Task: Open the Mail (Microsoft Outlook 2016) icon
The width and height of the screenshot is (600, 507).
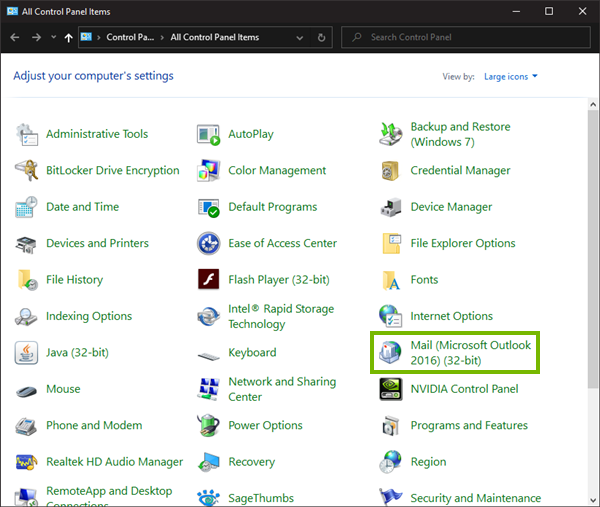Action: 390,352
